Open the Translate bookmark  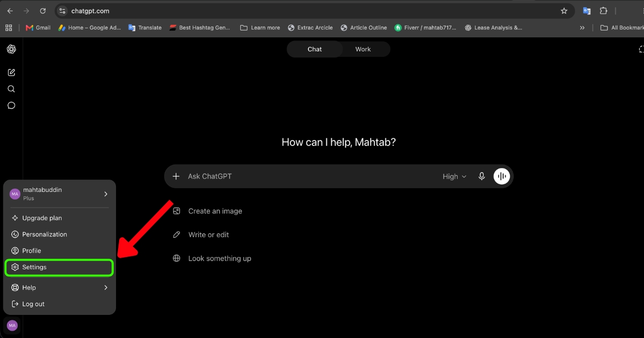point(145,27)
